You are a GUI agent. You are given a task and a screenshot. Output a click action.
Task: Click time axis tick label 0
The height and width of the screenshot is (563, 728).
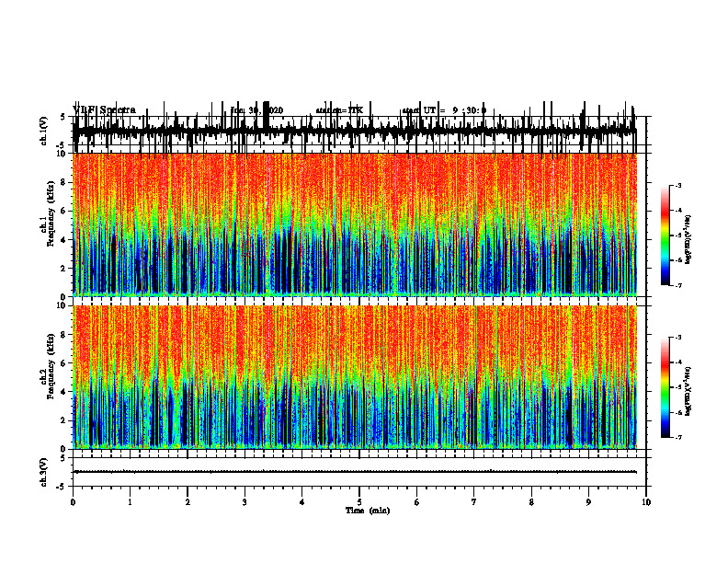pos(73,502)
